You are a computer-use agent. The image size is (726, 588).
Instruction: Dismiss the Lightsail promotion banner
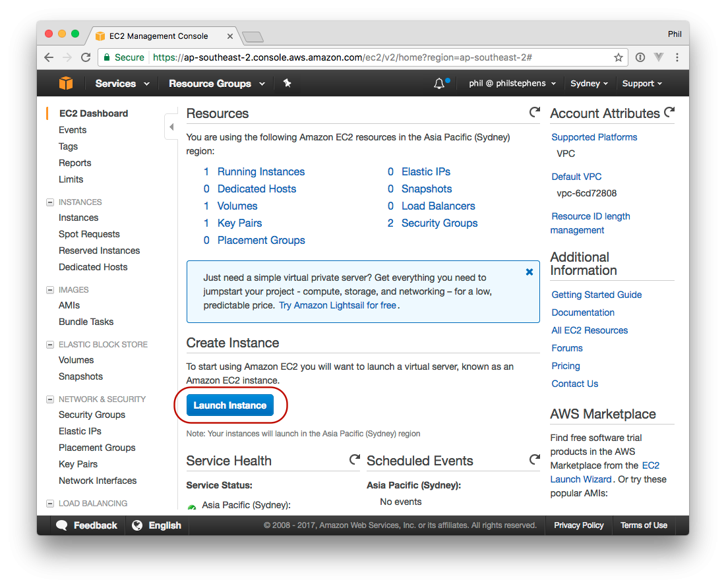click(x=529, y=272)
